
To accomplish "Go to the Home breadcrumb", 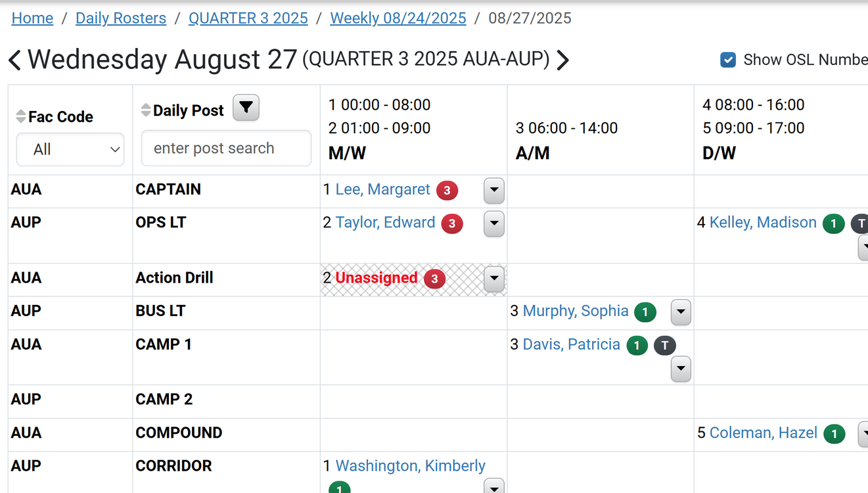I will [32, 18].
